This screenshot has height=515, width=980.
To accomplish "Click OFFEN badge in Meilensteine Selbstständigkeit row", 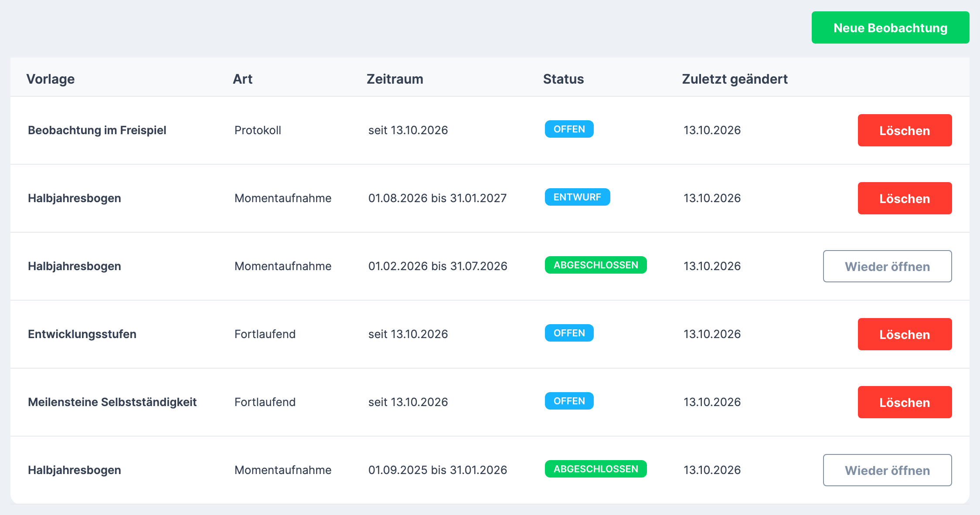I will pyautogui.click(x=569, y=401).
